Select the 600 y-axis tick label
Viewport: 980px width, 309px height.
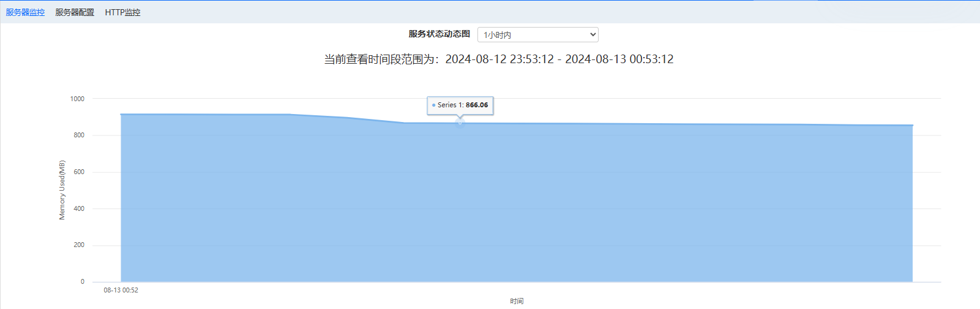pos(79,172)
